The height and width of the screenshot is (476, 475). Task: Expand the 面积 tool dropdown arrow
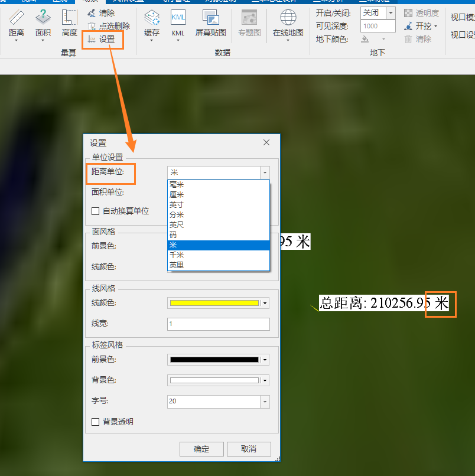coord(43,40)
